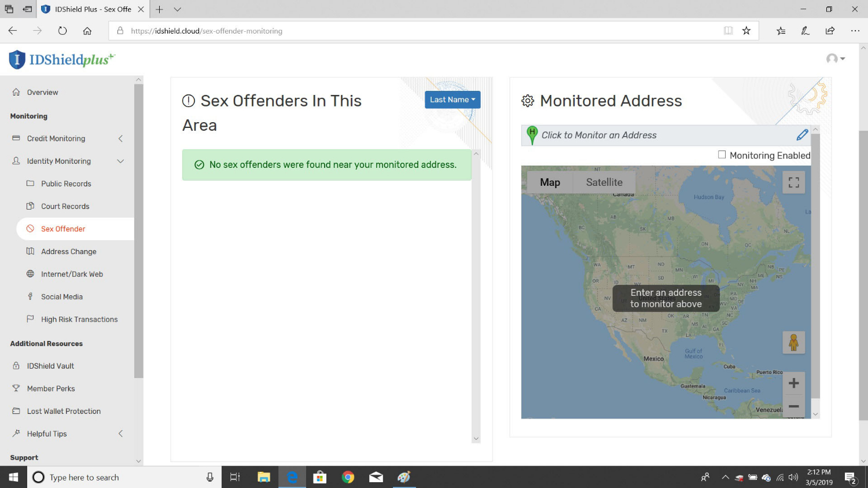The height and width of the screenshot is (488, 868).
Task: Click the pencil edit address icon
Action: point(802,135)
